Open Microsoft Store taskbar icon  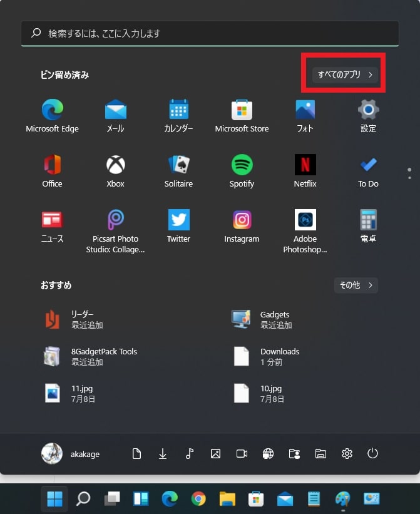[x=256, y=499]
